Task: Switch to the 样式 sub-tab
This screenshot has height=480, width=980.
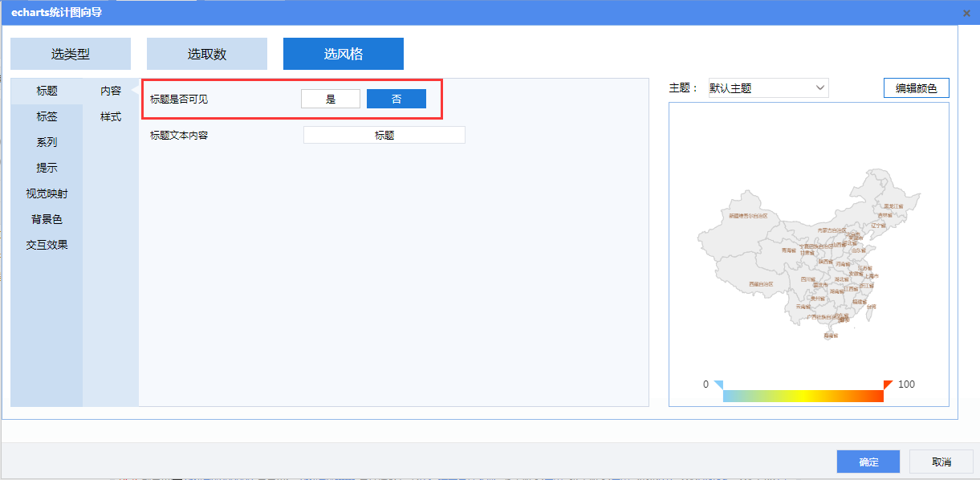Action: 111,116
